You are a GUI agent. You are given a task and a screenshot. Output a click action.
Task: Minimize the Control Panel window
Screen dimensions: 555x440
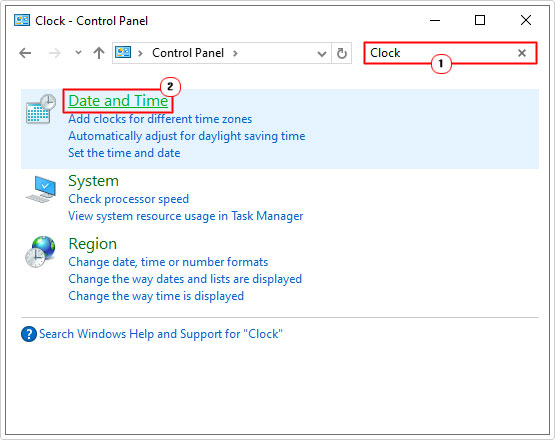tap(435, 21)
